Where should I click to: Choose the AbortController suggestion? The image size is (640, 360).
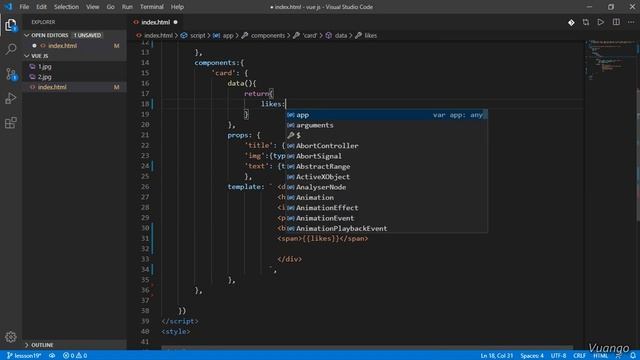386,146
